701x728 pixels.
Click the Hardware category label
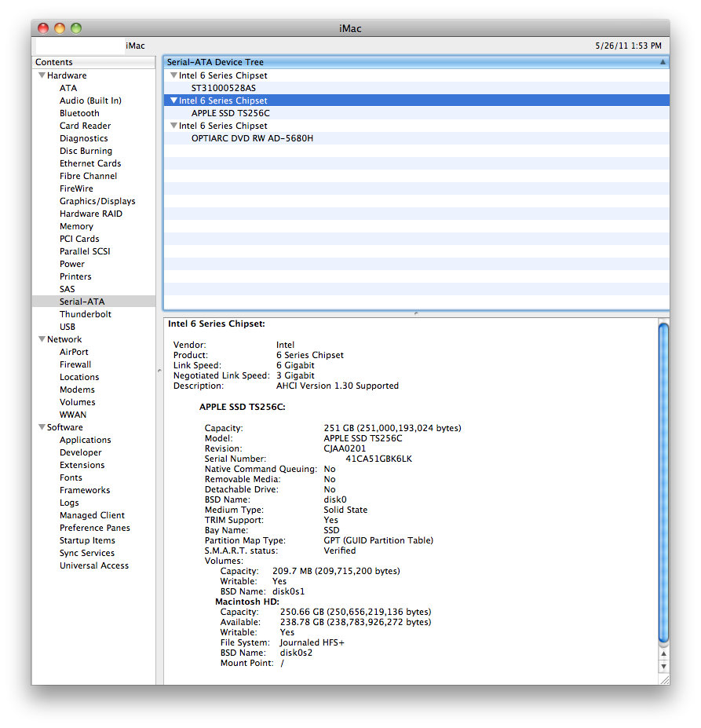(x=67, y=75)
